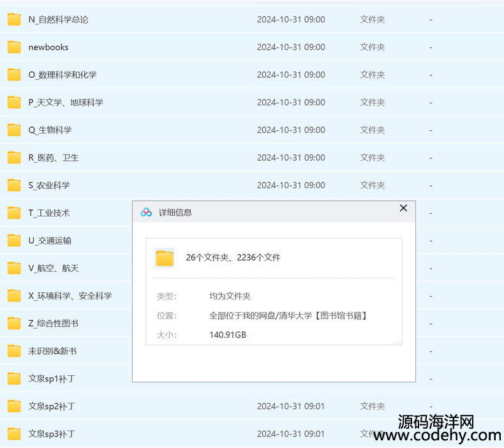Screen dimensions: 504x448
Task: Click the date of the newbooks row
Action: [x=291, y=47]
